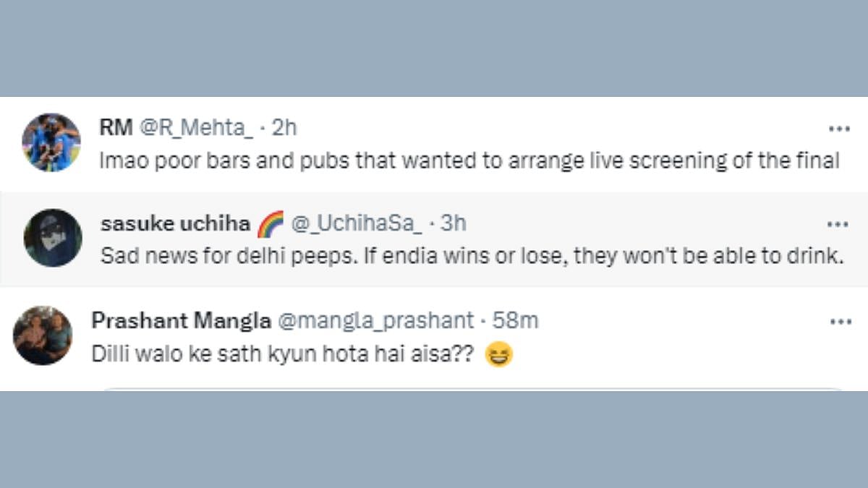Image resolution: width=868 pixels, height=488 pixels.
Task: Click the 3h timestamp on sasuke's tweet
Action: [x=453, y=223]
